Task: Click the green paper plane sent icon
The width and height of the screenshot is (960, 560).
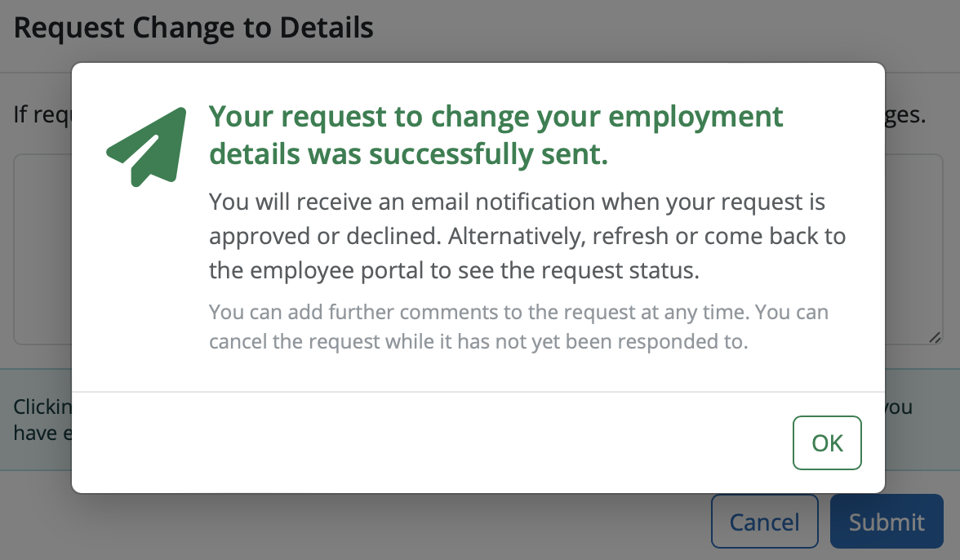Action: [x=147, y=147]
